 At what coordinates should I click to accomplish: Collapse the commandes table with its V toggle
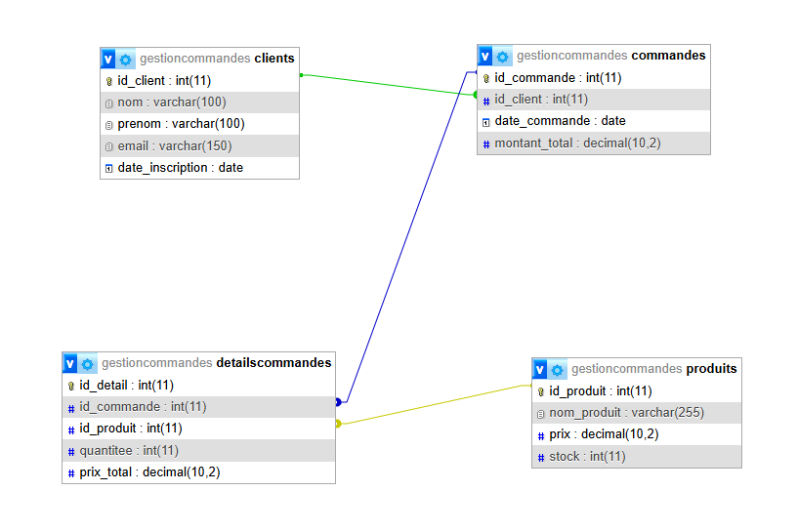[485, 57]
